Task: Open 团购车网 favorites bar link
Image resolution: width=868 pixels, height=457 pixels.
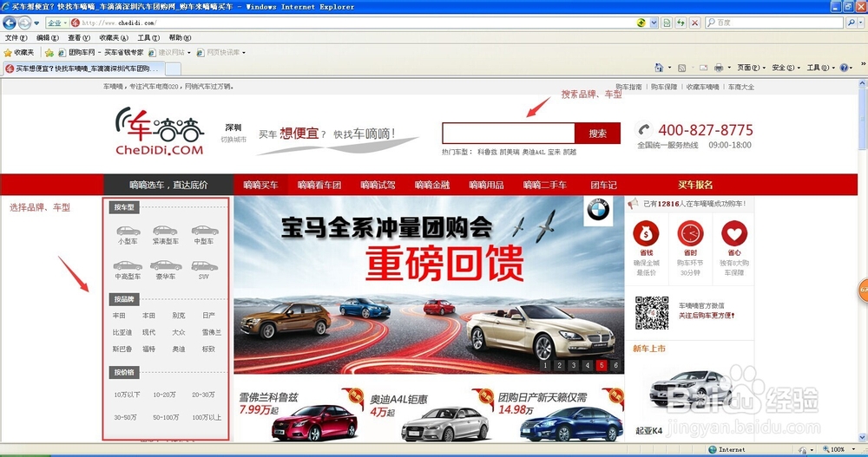Action: pyautogui.click(x=101, y=53)
